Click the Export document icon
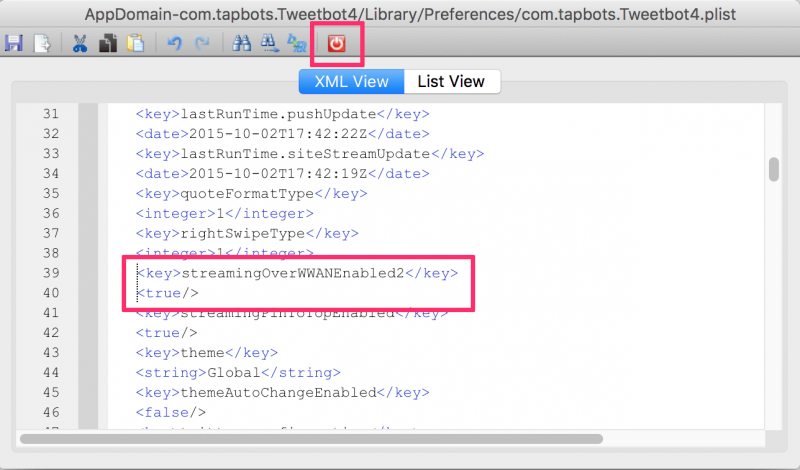The height and width of the screenshot is (470, 800). pyautogui.click(x=42, y=43)
